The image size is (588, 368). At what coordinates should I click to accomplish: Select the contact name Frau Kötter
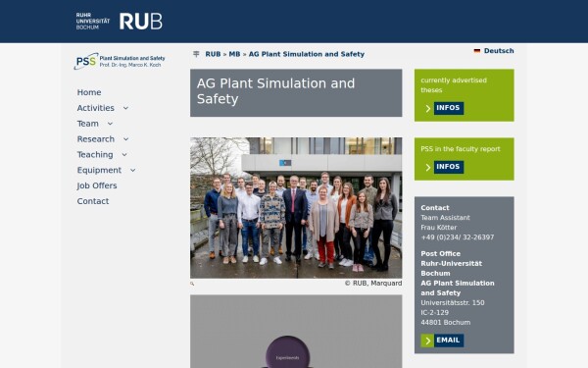coord(439,228)
